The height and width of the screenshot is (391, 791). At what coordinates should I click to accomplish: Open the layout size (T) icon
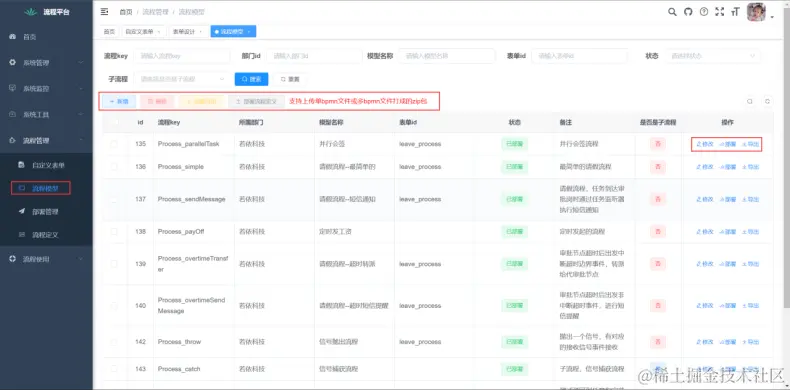736,12
